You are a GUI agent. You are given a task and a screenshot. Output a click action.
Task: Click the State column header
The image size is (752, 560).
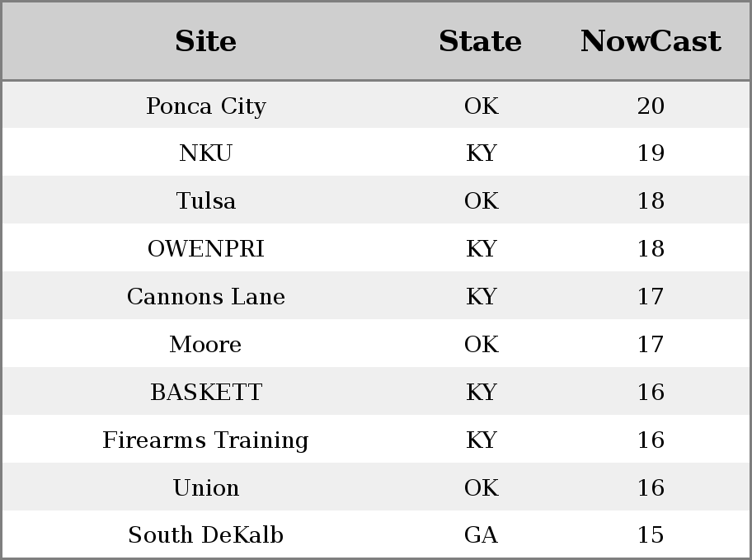coord(481,41)
